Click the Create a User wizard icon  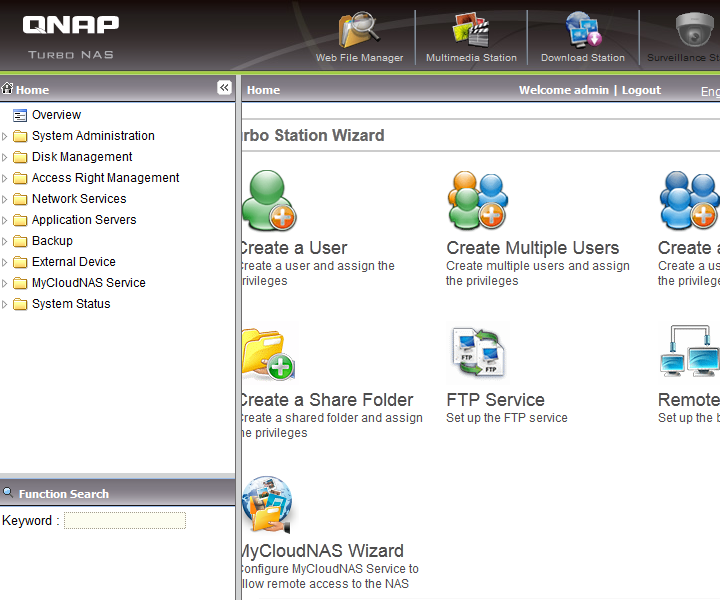(x=268, y=201)
